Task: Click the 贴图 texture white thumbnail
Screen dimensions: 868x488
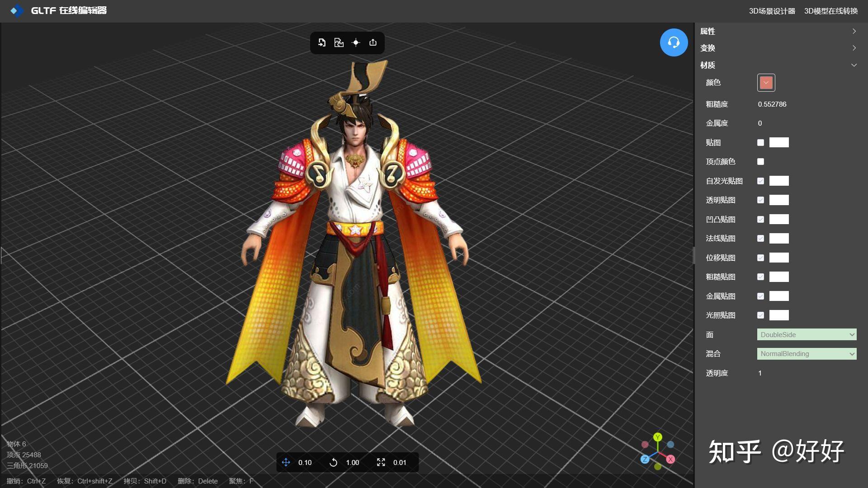Action: point(779,142)
